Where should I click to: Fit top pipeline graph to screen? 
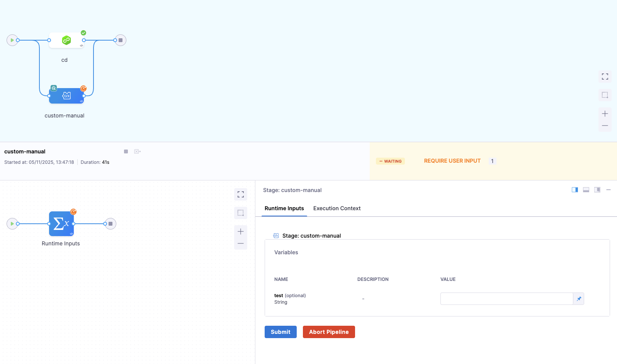tap(605, 77)
